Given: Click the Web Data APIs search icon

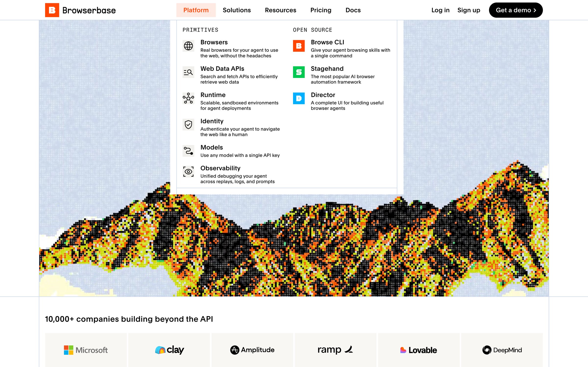Looking at the screenshot, I should click(x=188, y=72).
